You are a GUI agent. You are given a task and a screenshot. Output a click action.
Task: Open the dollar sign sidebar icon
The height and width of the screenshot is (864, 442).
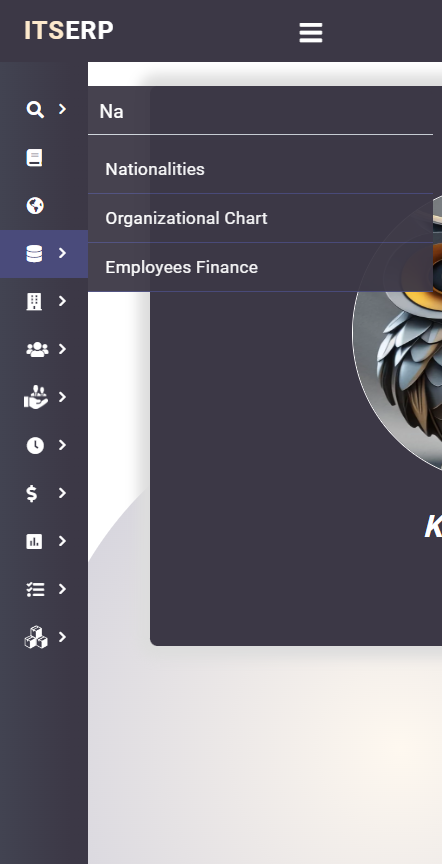pos(32,493)
